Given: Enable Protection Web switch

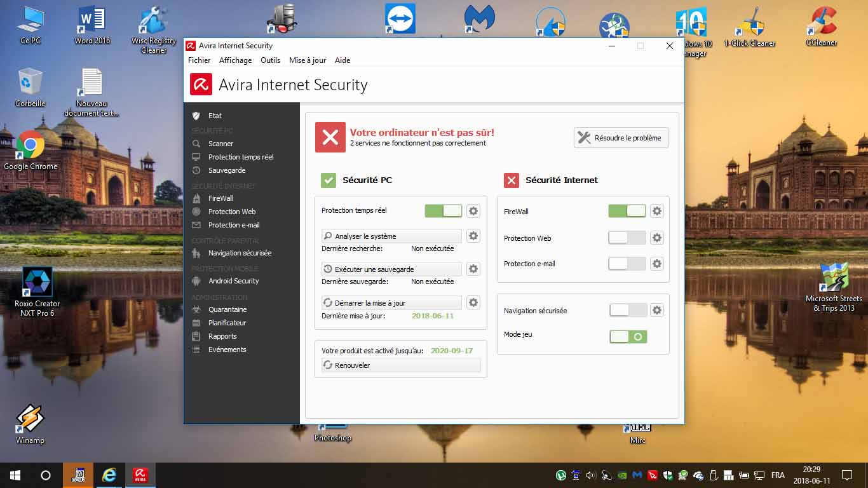Looking at the screenshot, I should click(627, 238).
